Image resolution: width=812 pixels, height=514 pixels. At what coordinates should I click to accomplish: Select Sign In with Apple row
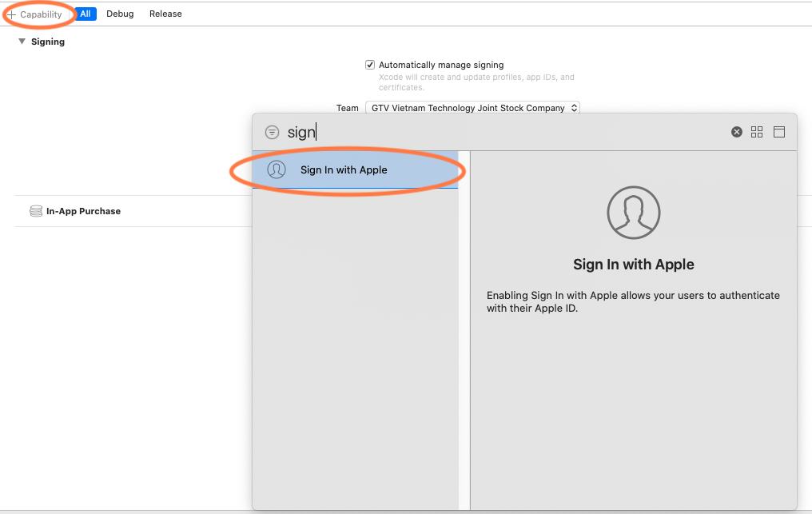pyautogui.click(x=355, y=170)
